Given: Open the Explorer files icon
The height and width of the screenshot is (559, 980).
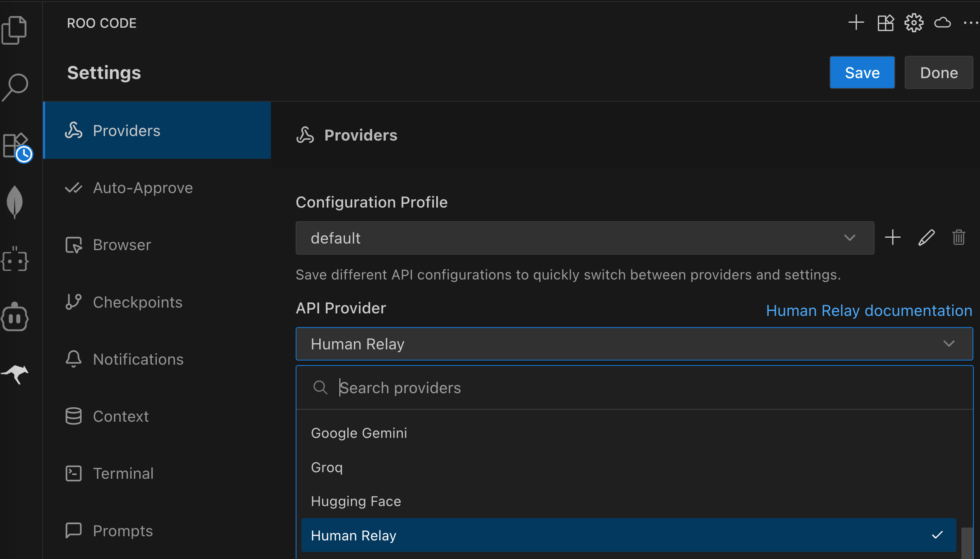Looking at the screenshot, I should (14, 30).
